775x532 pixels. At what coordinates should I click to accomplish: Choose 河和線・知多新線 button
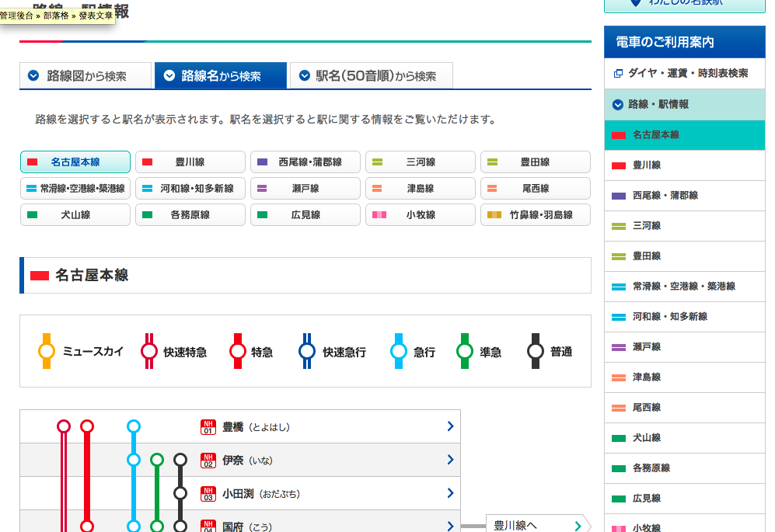[190, 188]
